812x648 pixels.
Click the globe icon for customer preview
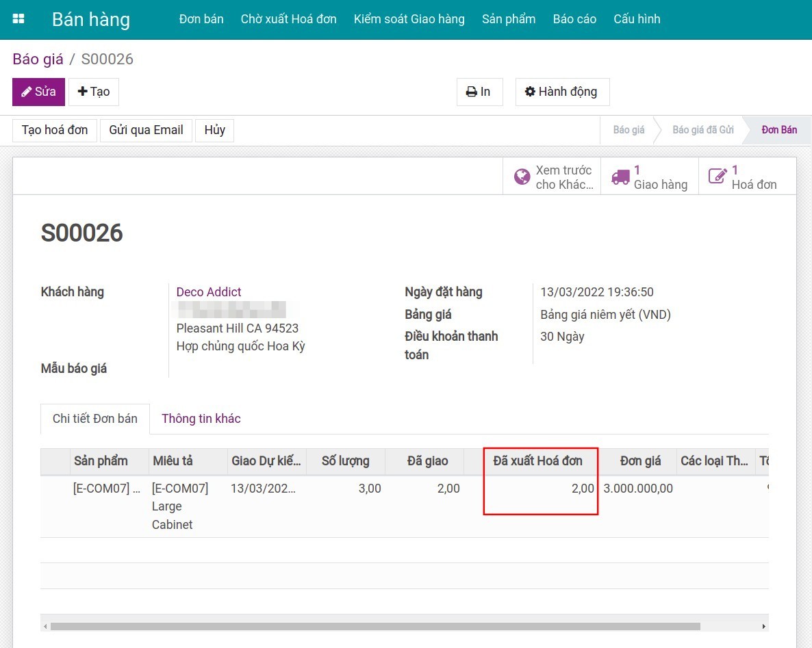(522, 177)
